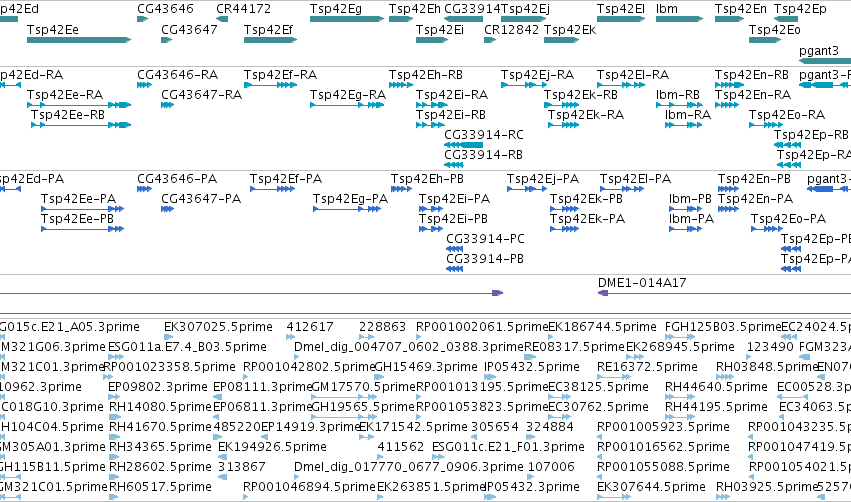851x502 pixels.
Task: Select the lbm-RB transcript
Action: 679,105
